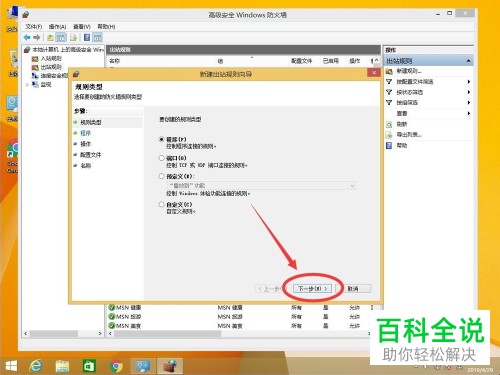Click the firewall icon in the wizard title bar
500x375 pixels.
76,74
